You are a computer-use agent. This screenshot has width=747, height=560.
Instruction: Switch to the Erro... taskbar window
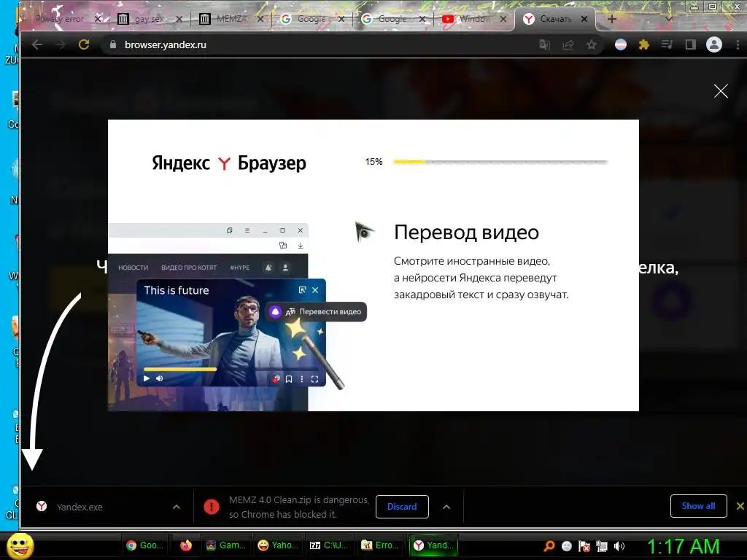[x=381, y=545]
